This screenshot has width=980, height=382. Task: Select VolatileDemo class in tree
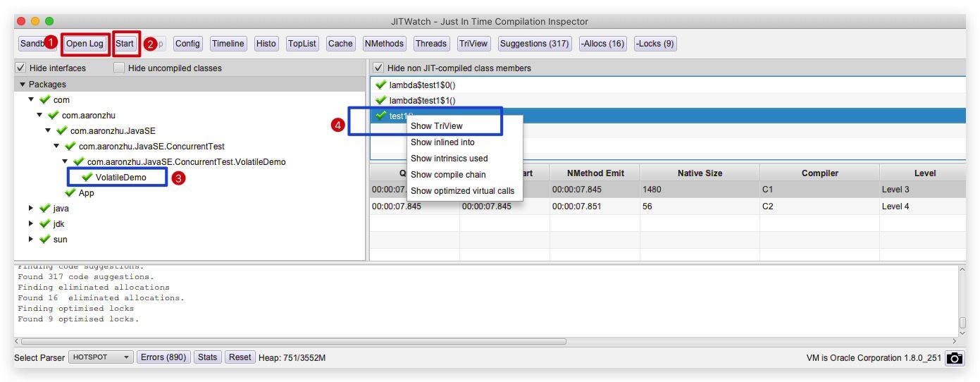click(120, 178)
